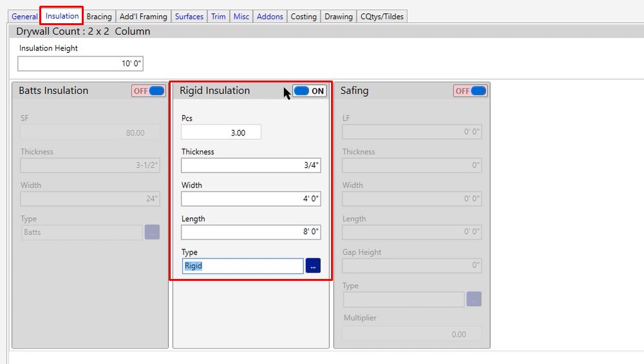Image resolution: width=644 pixels, height=364 pixels.
Task: Go to the Add'l Framing tab
Action: [x=144, y=16]
